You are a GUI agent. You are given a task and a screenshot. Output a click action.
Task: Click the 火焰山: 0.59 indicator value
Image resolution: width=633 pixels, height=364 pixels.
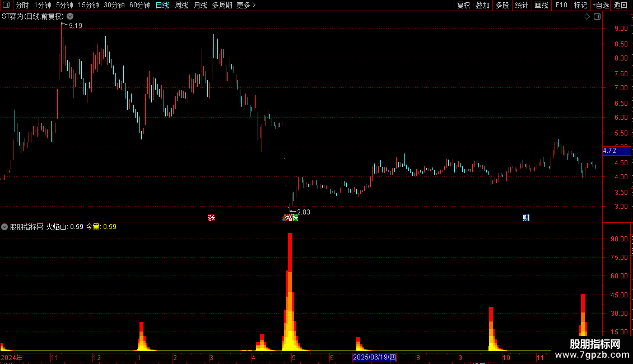pos(64,227)
